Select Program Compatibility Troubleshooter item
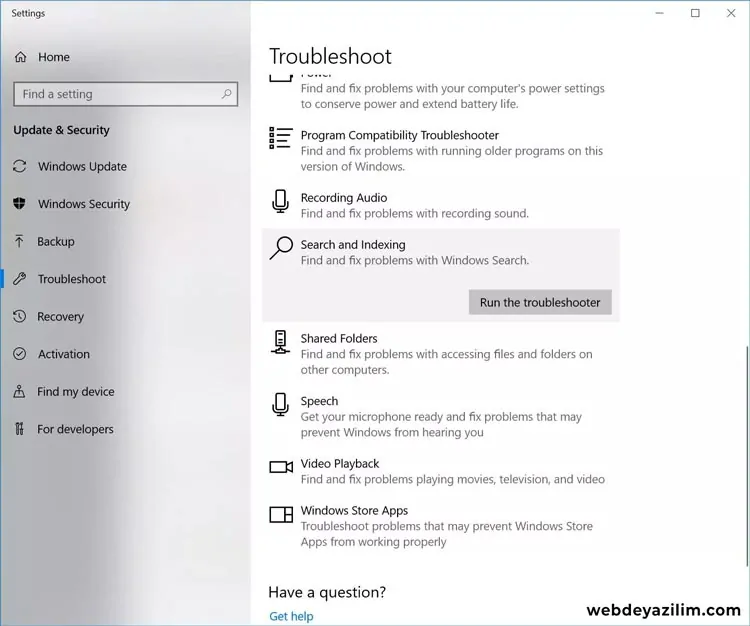 [441, 151]
